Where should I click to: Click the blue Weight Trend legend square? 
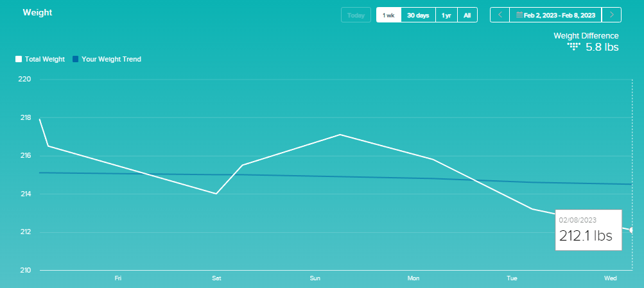(75, 59)
